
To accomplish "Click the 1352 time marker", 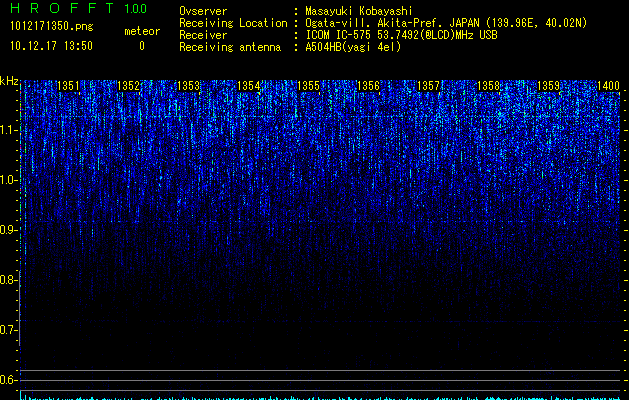I will coord(128,86).
